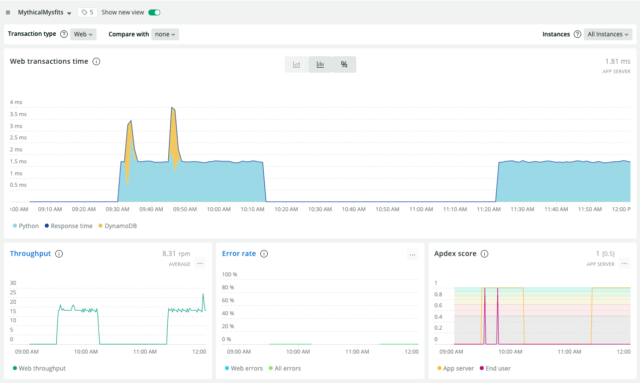This screenshot has width=640, height=383.
Task: Open the All instances dropdown
Action: pyautogui.click(x=608, y=34)
